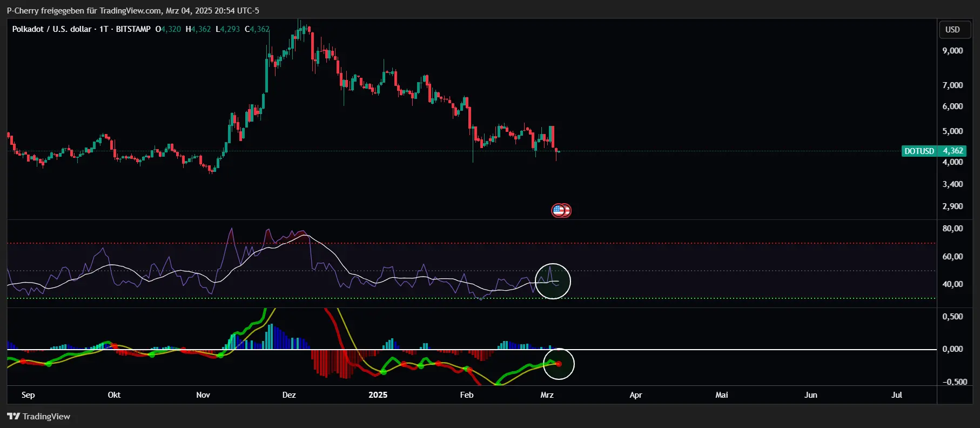Click the Mai label on time axis
Viewport: 980px width, 428px height.
pyautogui.click(x=722, y=394)
